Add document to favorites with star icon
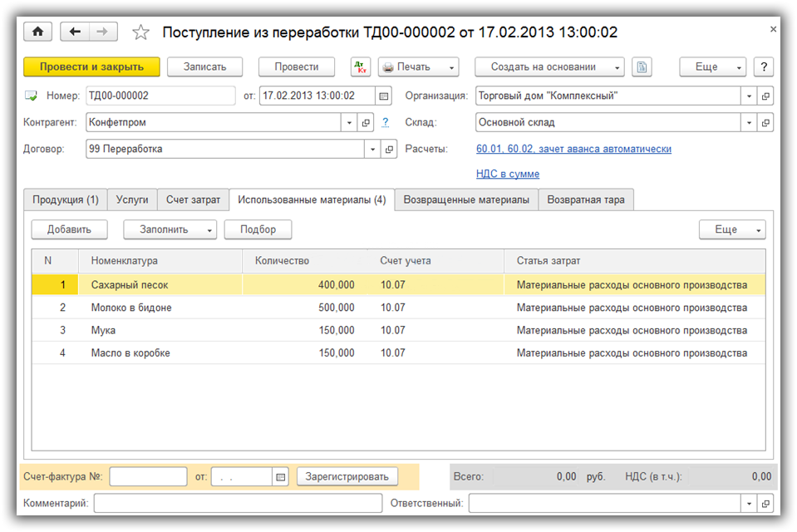This screenshot has height=532, width=797. click(x=141, y=32)
